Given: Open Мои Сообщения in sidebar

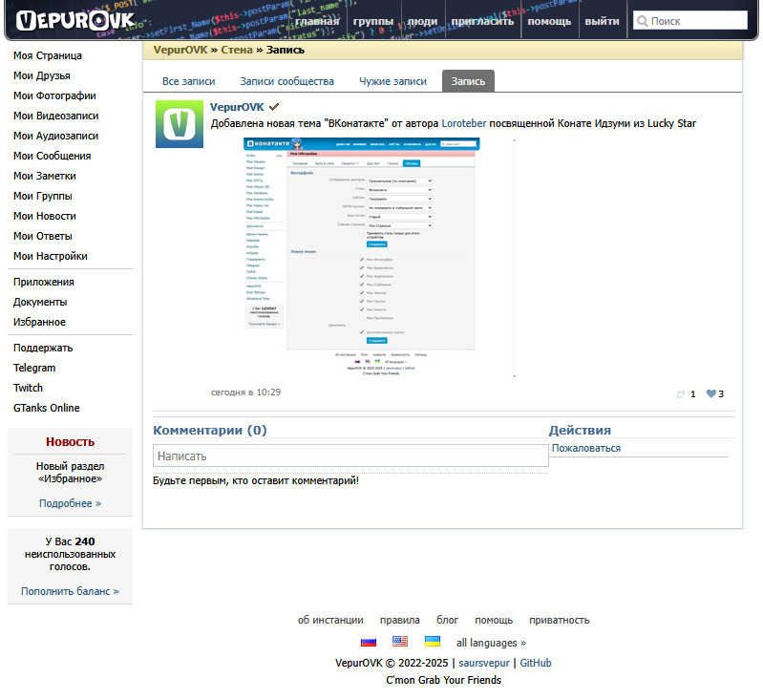Looking at the screenshot, I should [x=53, y=156].
